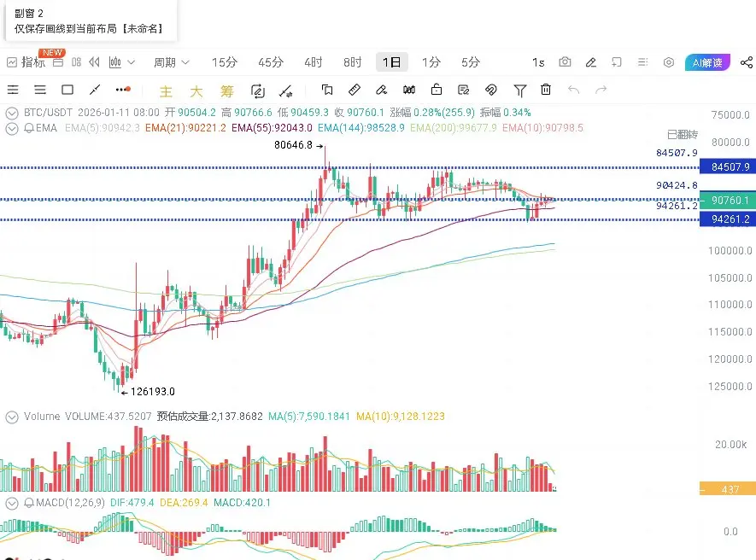Toggle the 大 indicator button
This screenshot has height=560, width=756.
[x=196, y=90]
